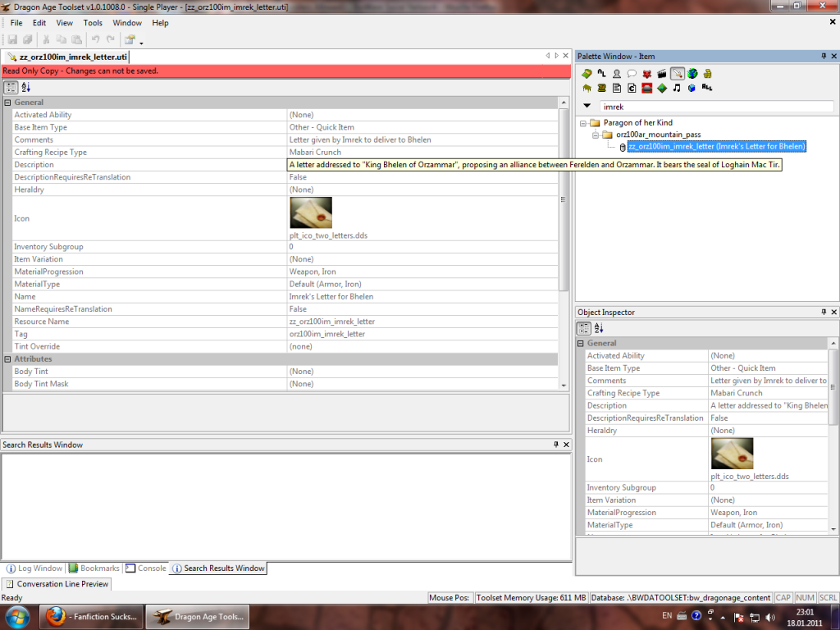The width and height of the screenshot is (840, 630).
Task: Select the Item (sword) palette filter icon
Action: pyautogui.click(x=678, y=74)
